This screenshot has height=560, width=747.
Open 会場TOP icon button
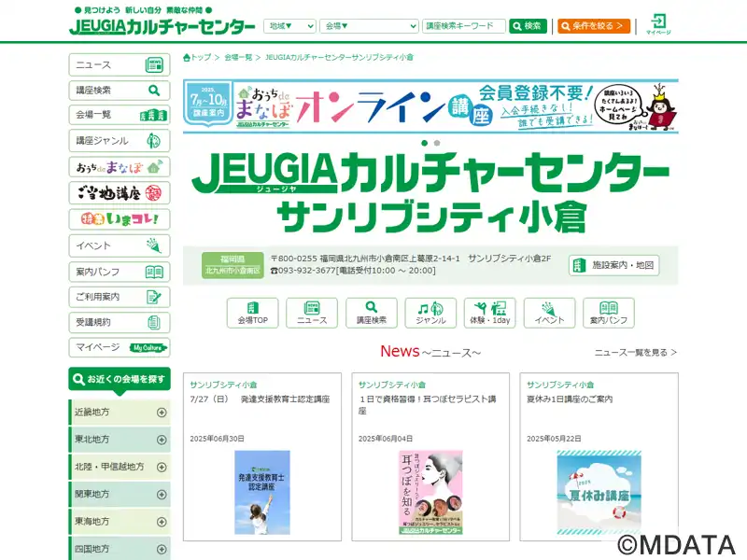click(252, 313)
